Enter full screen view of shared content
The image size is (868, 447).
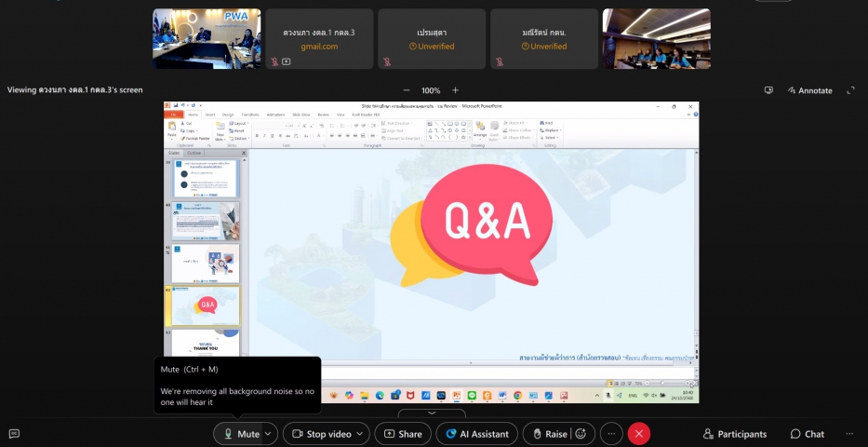(850, 90)
